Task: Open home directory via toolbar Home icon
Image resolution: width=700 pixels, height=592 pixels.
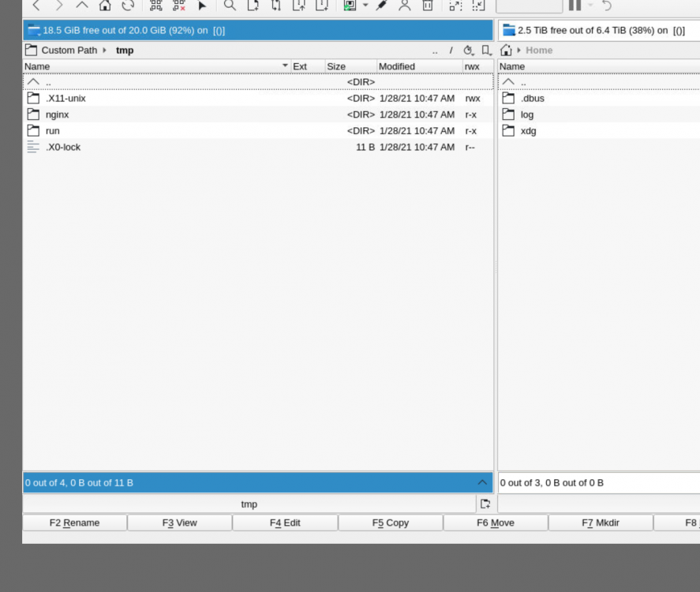Action: coord(105,6)
